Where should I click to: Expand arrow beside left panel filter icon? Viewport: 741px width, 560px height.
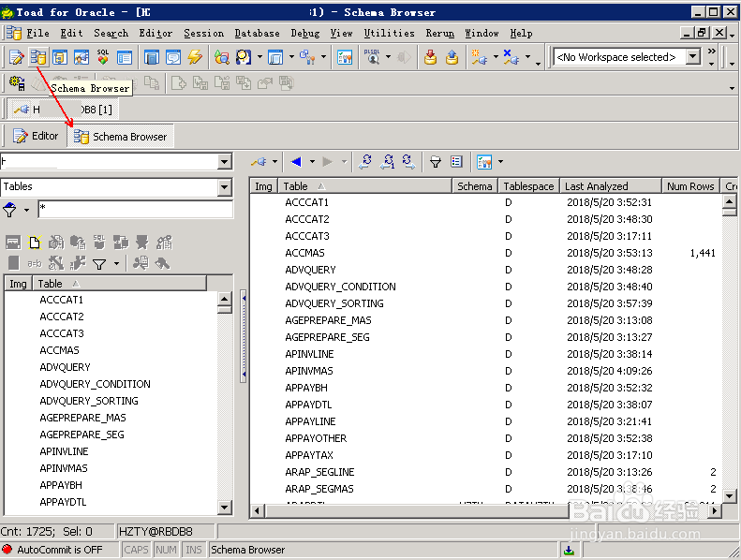116,264
